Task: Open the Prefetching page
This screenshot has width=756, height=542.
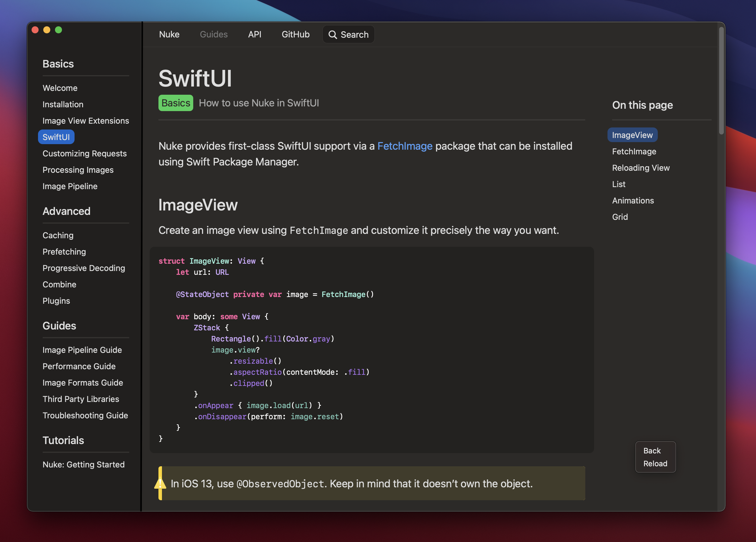Action: tap(64, 252)
